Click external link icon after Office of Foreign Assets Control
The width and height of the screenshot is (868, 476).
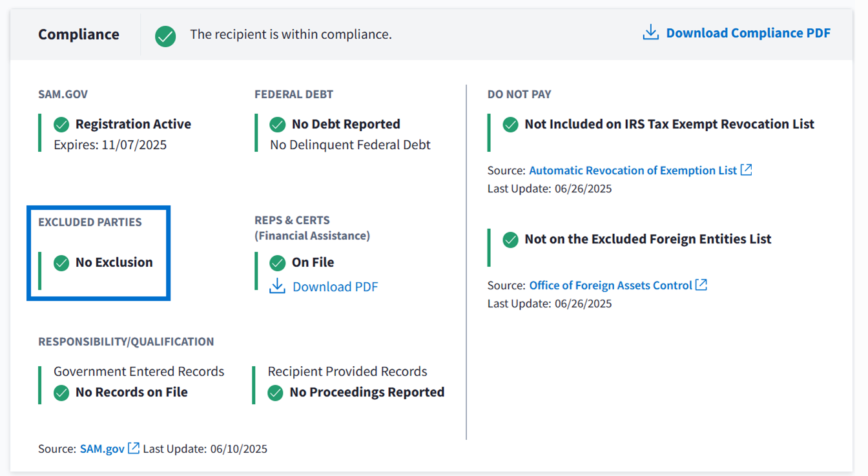(701, 285)
